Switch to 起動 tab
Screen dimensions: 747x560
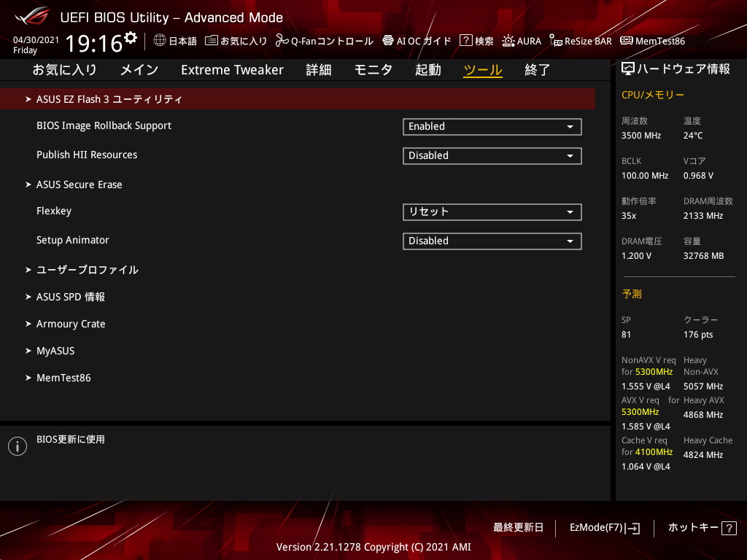click(x=427, y=70)
